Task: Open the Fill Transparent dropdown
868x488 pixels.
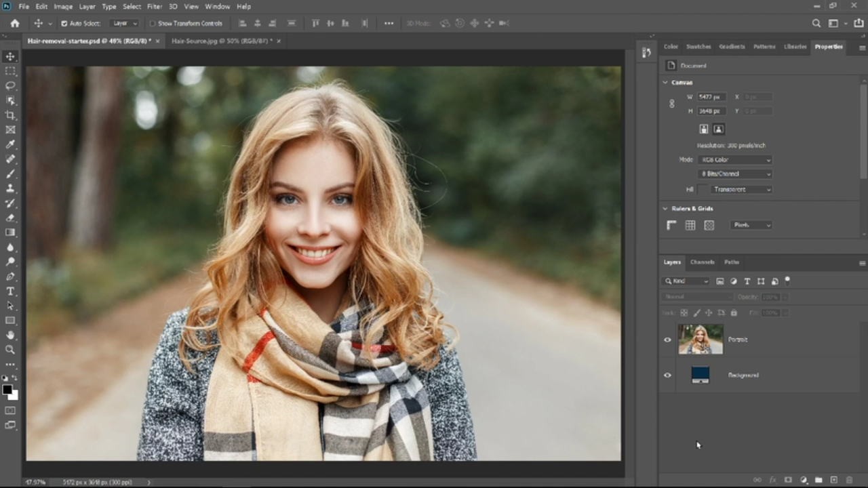Action: [742, 189]
